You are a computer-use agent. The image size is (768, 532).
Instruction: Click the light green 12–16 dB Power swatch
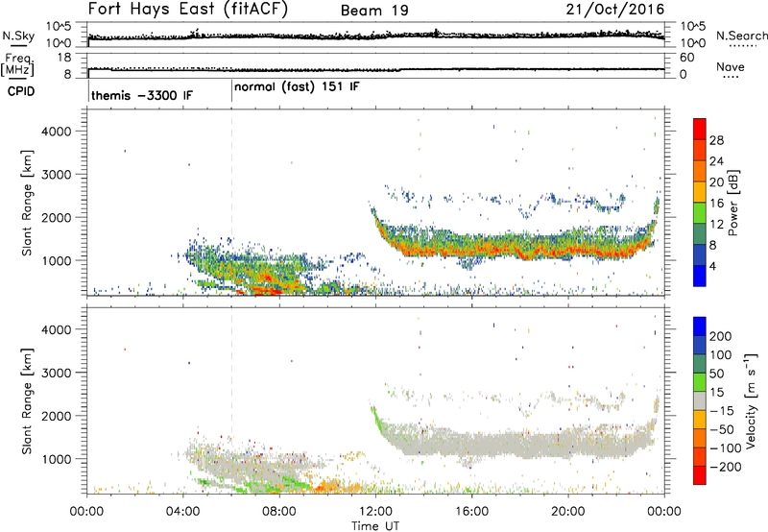pos(700,212)
